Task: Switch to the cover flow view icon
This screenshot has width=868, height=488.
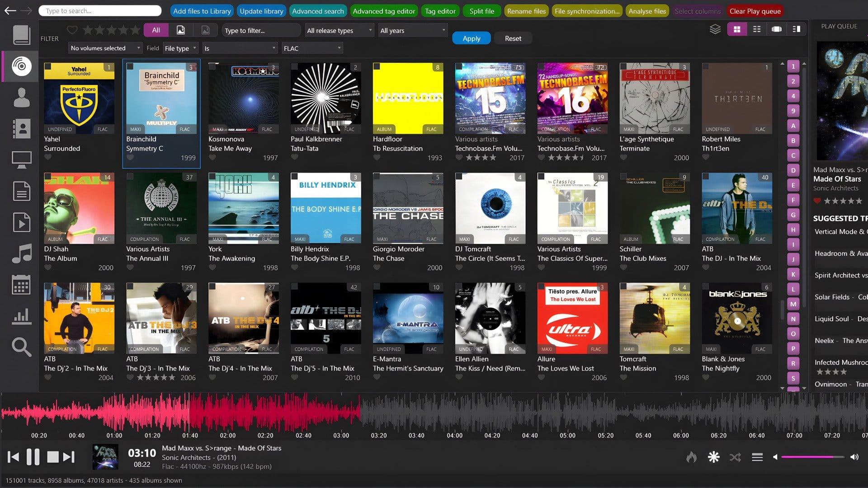Action: click(777, 29)
